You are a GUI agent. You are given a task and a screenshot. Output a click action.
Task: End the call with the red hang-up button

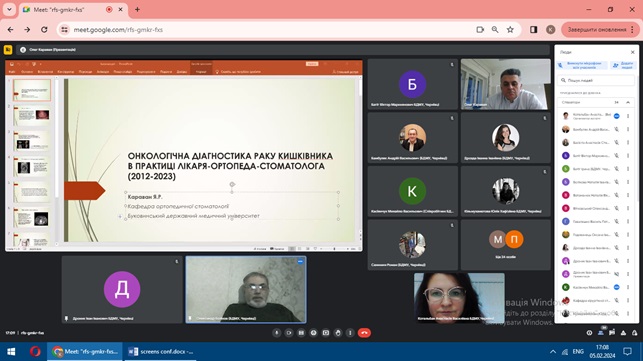(x=364, y=333)
